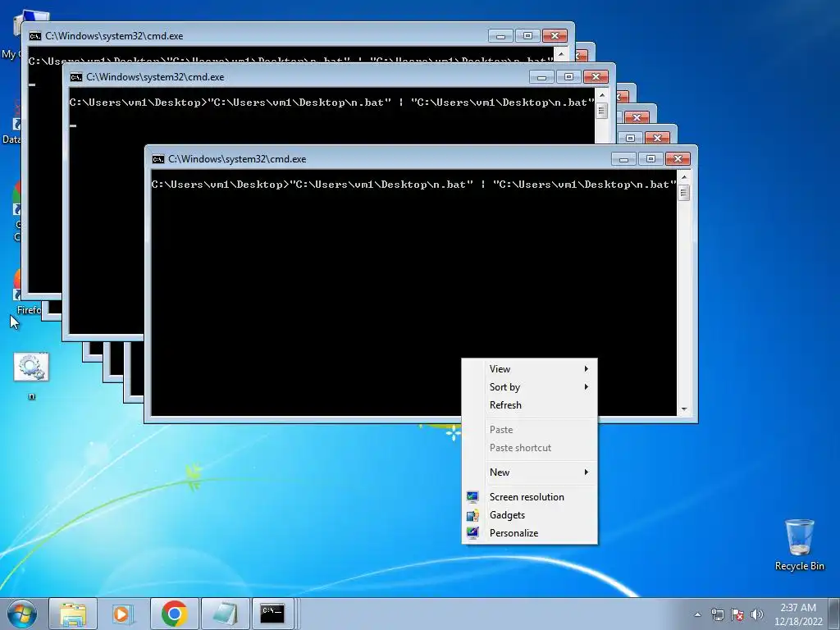840x630 pixels.
Task: Minimize the front cmd.exe window
Action: (623, 159)
